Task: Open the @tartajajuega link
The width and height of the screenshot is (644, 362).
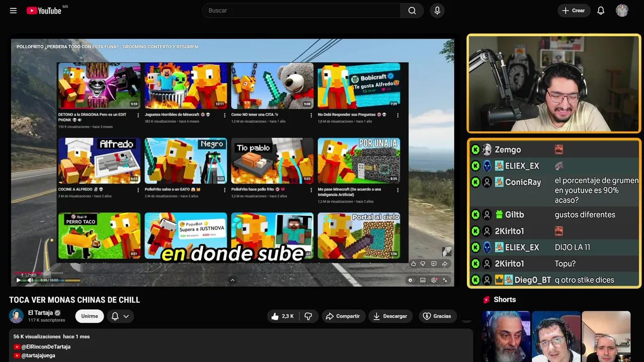Action: pyautogui.click(x=34, y=355)
